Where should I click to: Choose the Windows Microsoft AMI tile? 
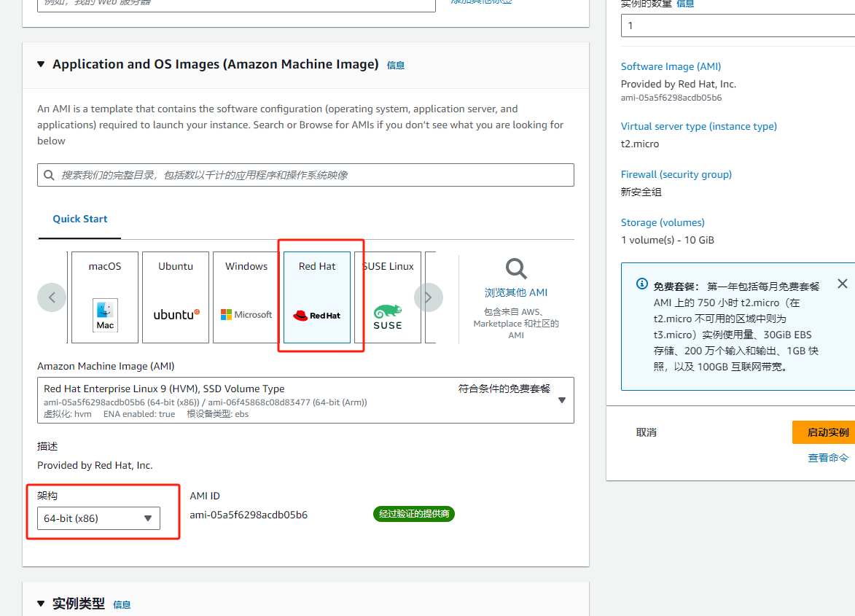246,297
